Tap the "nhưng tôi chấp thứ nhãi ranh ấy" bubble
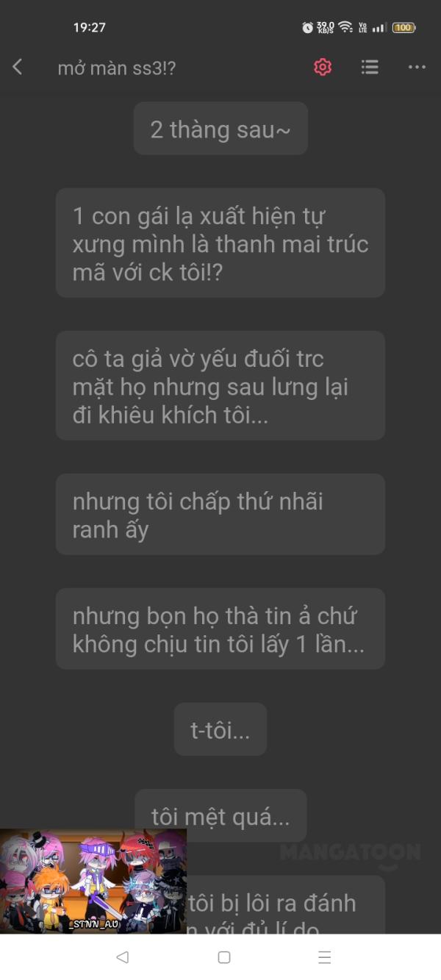Viewport: 441px width, 980px height. coord(220,514)
